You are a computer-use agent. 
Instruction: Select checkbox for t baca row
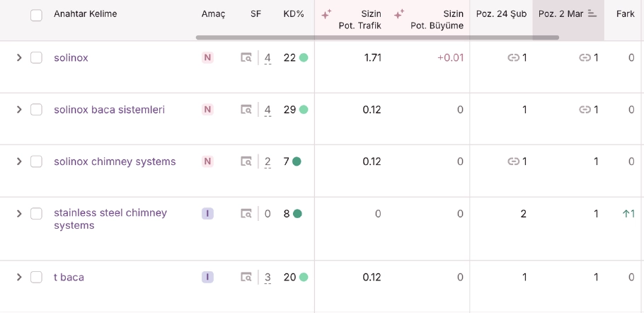point(36,278)
